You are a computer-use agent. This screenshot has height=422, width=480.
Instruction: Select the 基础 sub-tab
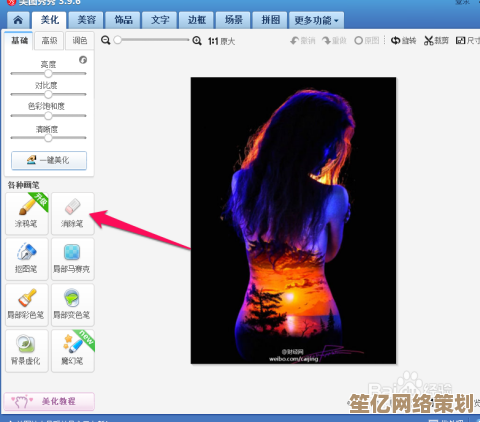(x=19, y=41)
